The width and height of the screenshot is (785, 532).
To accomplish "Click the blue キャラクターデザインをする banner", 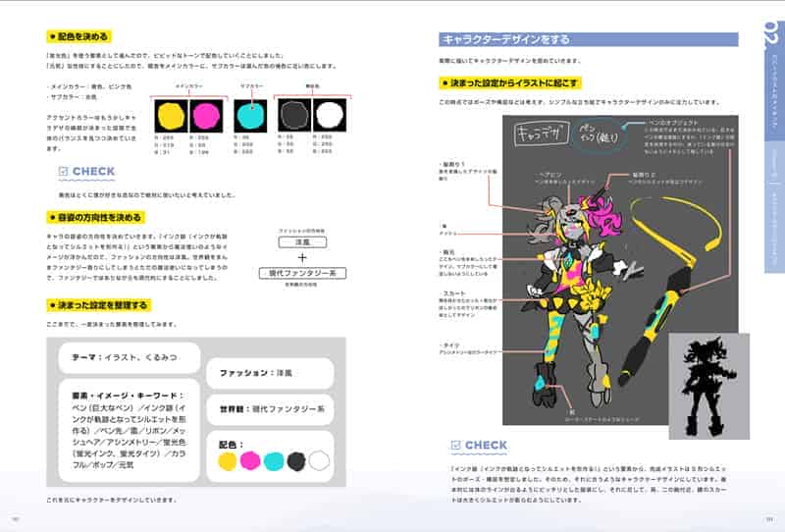I will (588, 39).
